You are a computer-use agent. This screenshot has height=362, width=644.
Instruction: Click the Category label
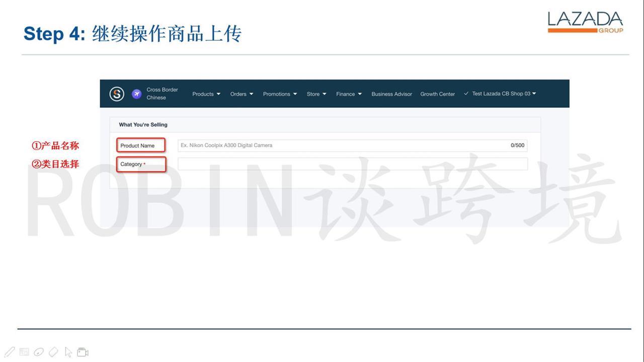(133, 164)
